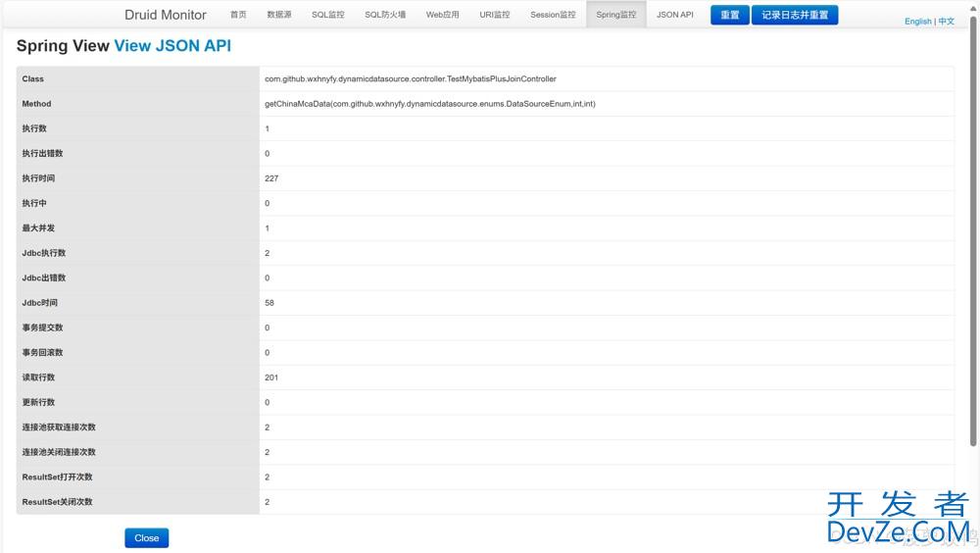This screenshot has width=980, height=553.
Task: Click the 连接池关闭连接次数 row label
Action: click(59, 452)
